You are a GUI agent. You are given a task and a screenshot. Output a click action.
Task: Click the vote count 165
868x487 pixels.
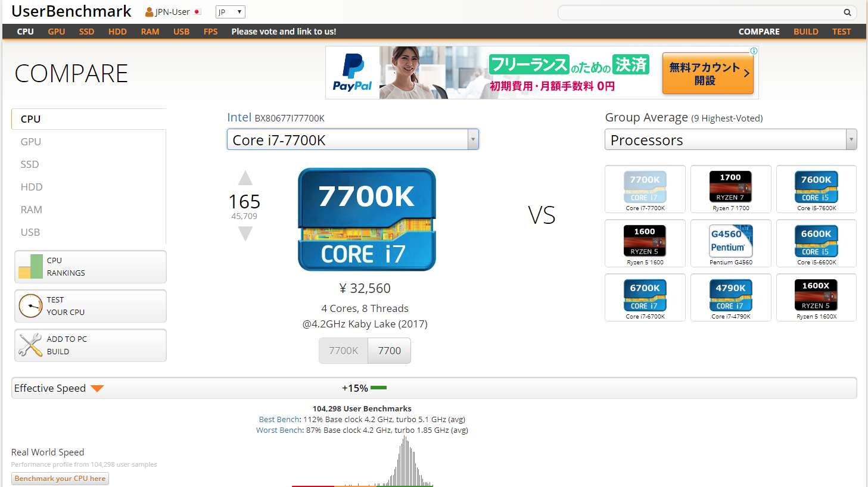pyautogui.click(x=244, y=202)
